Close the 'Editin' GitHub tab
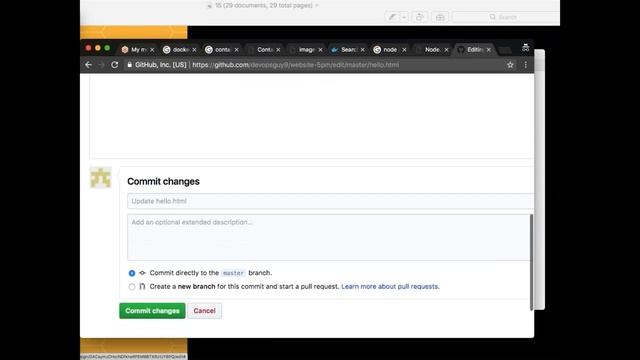 tap(489, 50)
